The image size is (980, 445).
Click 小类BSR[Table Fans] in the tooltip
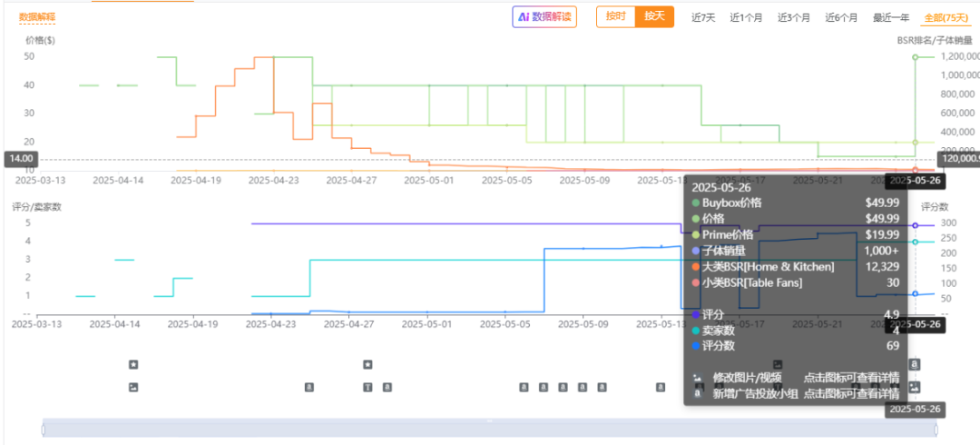(x=795, y=283)
